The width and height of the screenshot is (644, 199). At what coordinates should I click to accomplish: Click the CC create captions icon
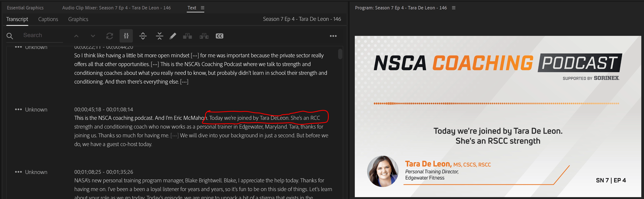point(219,36)
